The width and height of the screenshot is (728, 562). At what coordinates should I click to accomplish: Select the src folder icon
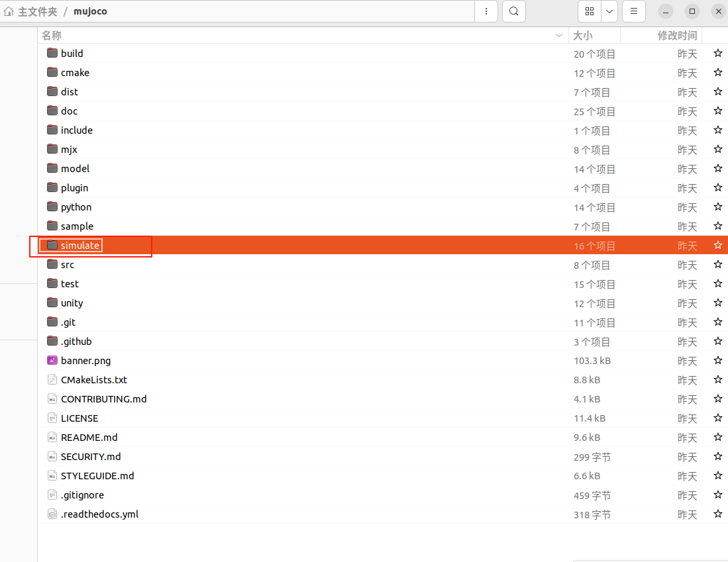pyautogui.click(x=52, y=265)
